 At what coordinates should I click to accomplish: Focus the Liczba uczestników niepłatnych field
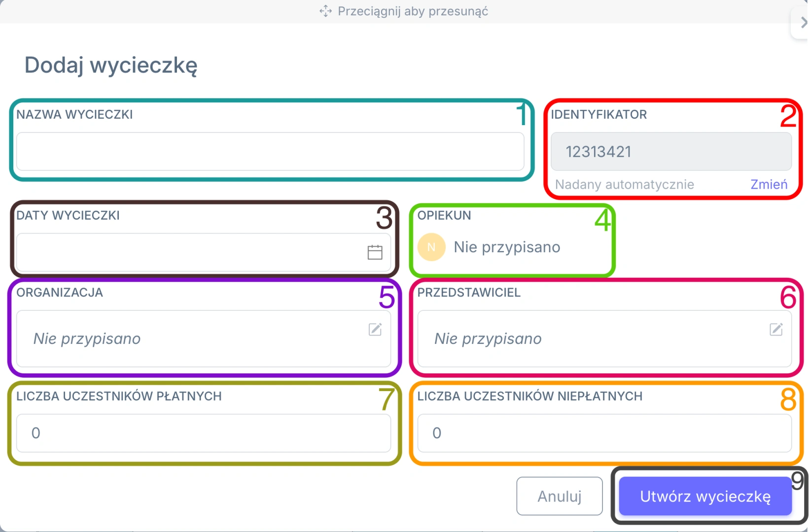(x=604, y=433)
